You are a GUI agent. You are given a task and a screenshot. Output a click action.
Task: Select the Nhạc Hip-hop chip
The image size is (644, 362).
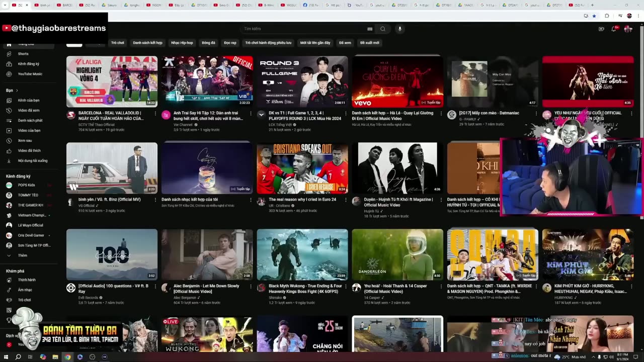point(182,43)
